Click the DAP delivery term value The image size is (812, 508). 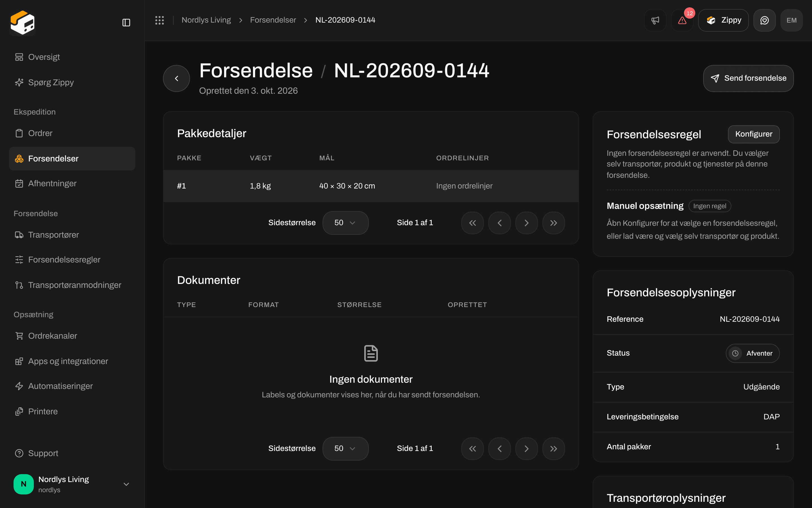[771, 417]
